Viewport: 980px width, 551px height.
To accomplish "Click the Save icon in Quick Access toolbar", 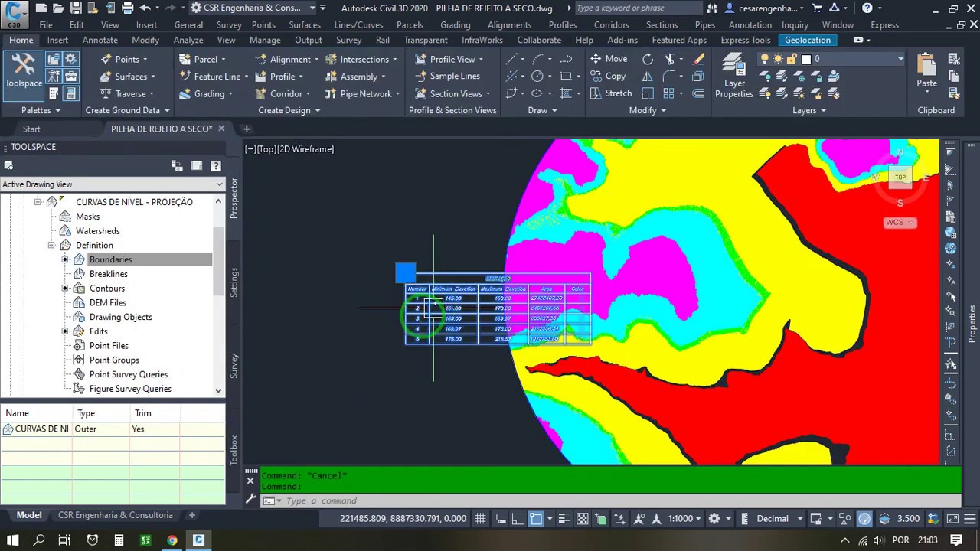I will click(76, 8).
